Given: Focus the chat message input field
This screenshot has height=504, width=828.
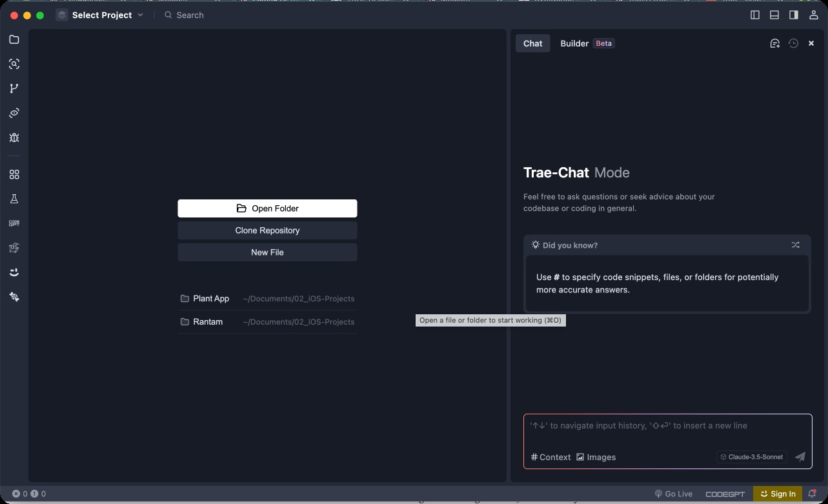Looking at the screenshot, I should coord(667,432).
